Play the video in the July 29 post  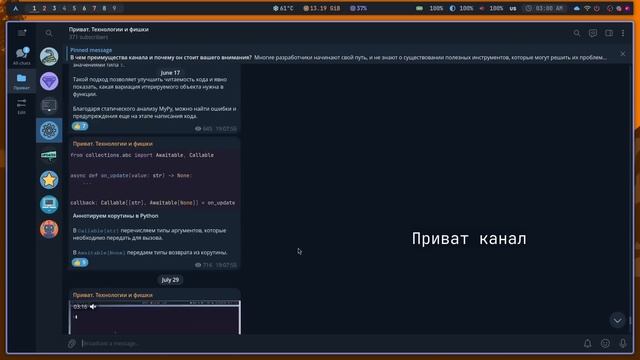point(154,318)
